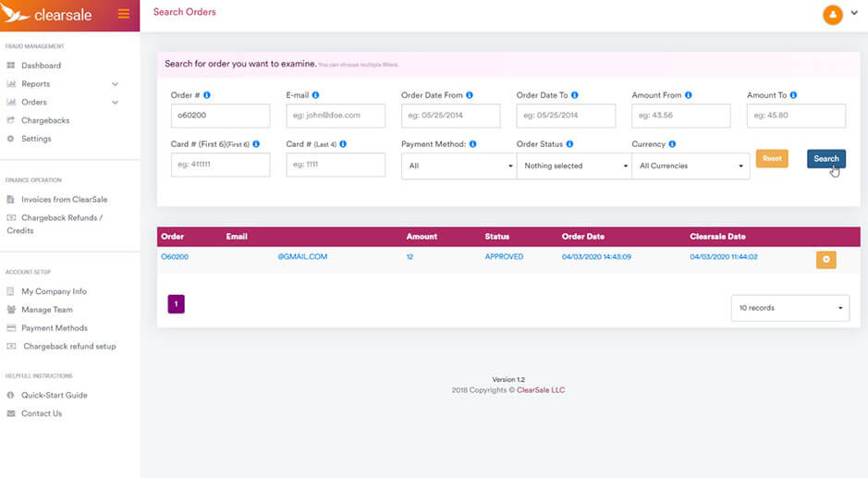Click the info icon next to E-mail
The image size is (868, 478).
click(315, 95)
